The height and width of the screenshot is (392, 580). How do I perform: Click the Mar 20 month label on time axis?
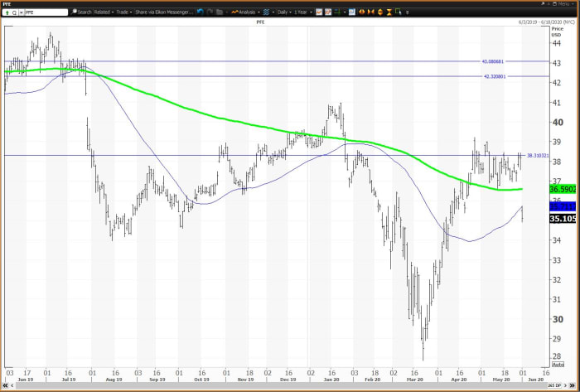(415, 379)
